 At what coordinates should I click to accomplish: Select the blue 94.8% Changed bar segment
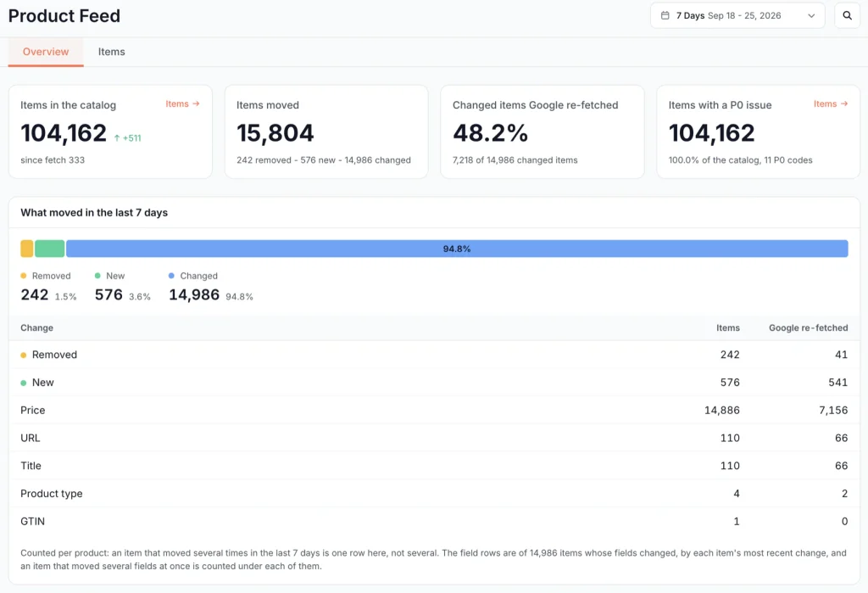click(x=457, y=249)
